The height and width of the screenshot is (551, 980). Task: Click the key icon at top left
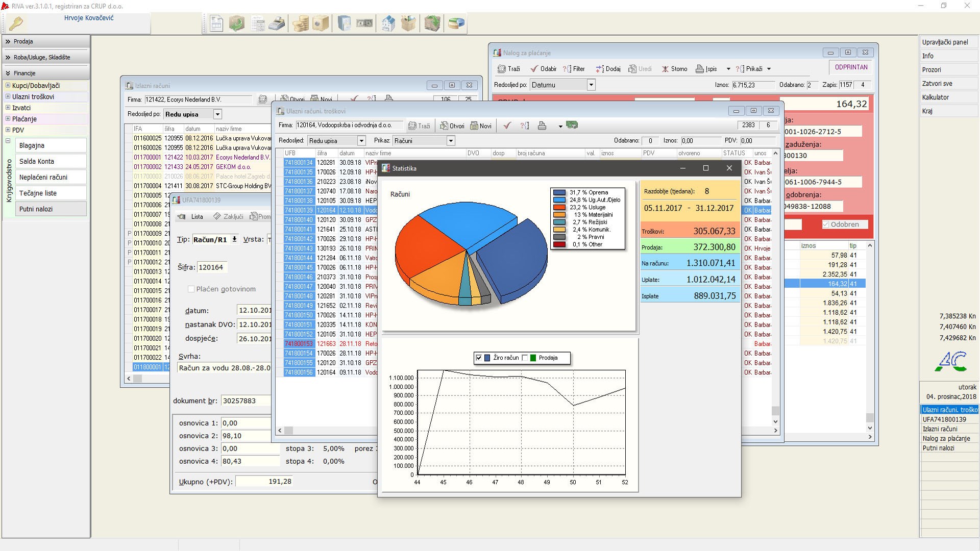click(16, 23)
